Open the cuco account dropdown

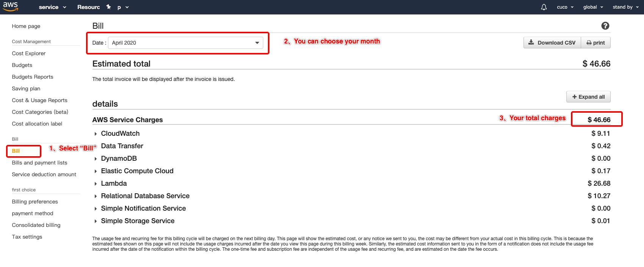[x=565, y=7]
